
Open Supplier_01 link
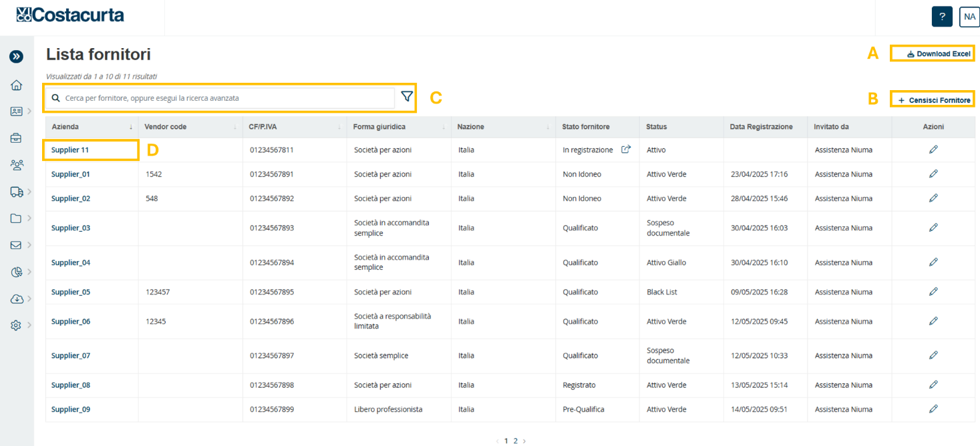click(x=71, y=174)
